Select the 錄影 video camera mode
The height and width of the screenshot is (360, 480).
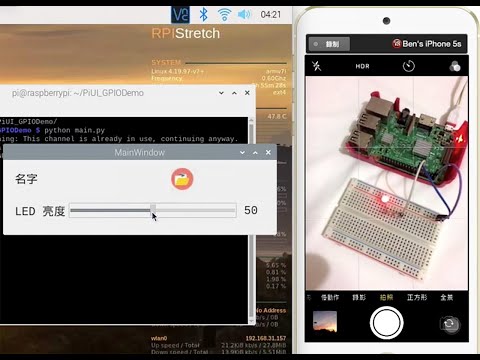tap(359, 297)
